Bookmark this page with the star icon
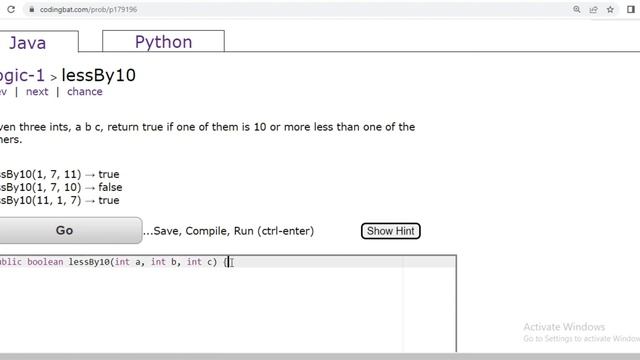 pos(610,9)
